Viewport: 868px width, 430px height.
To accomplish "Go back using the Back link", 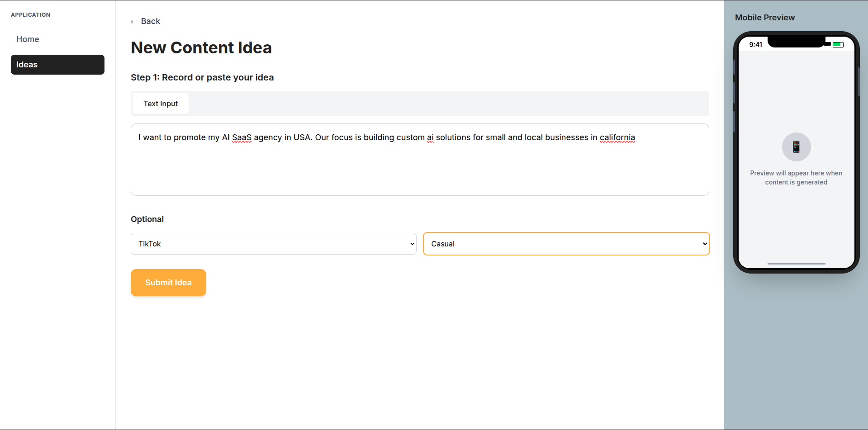I will 145,21.
